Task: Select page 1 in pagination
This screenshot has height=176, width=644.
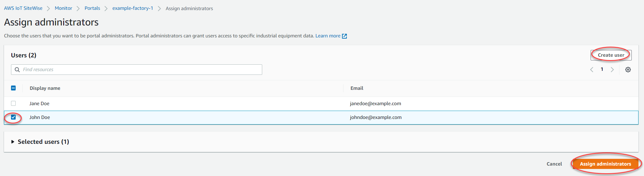Action: point(602,69)
